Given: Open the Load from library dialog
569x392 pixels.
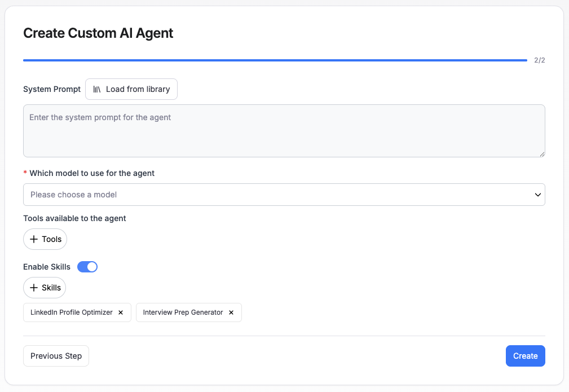Looking at the screenshot, I should [x=131, y=89].
